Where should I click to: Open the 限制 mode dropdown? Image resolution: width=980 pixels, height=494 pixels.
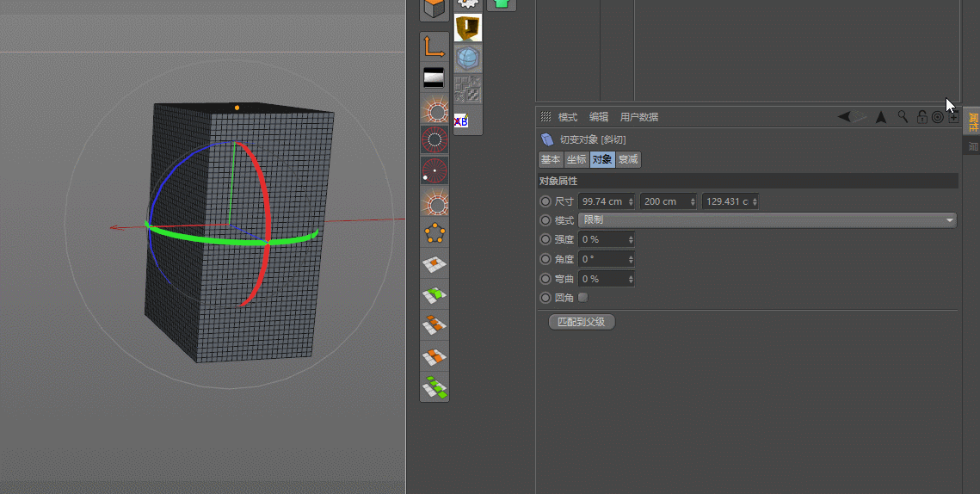[767, 220]
